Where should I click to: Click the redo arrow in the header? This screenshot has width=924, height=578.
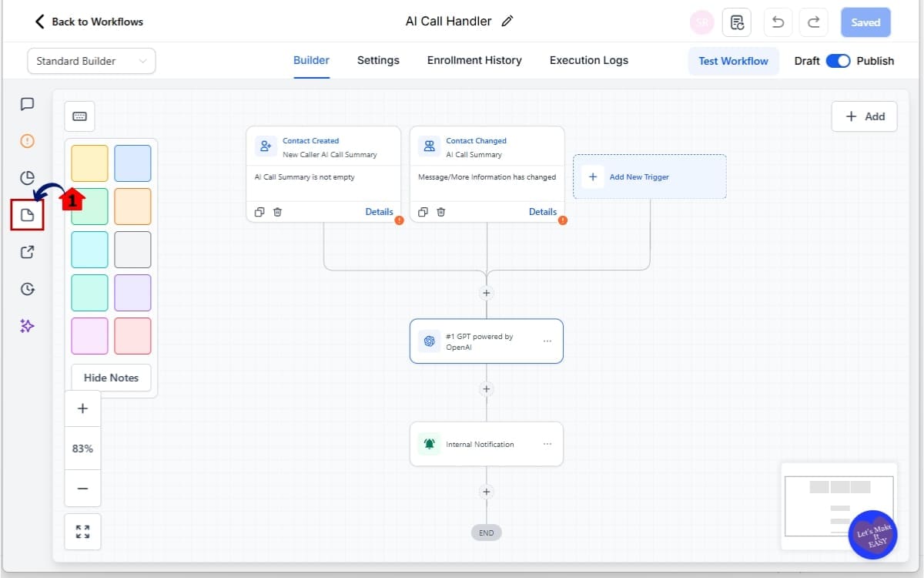click(x=814, y=22)
